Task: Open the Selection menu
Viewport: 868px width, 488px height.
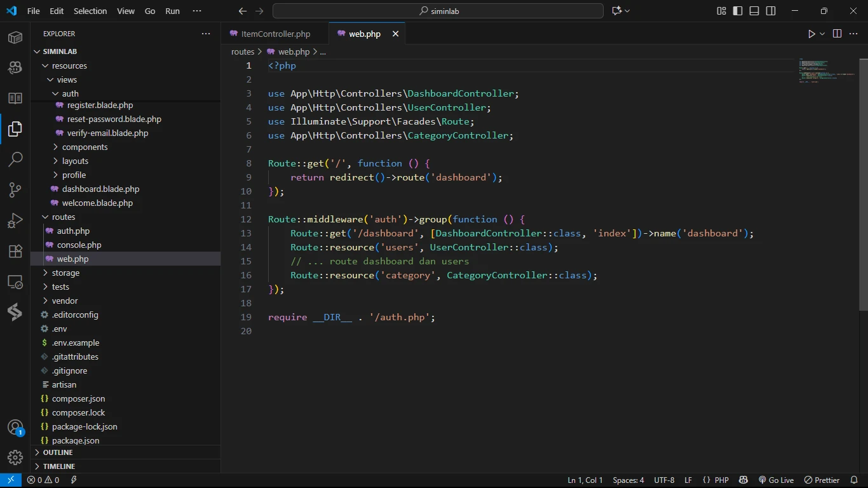Action: pyautogui.click(x=90, y=11)
